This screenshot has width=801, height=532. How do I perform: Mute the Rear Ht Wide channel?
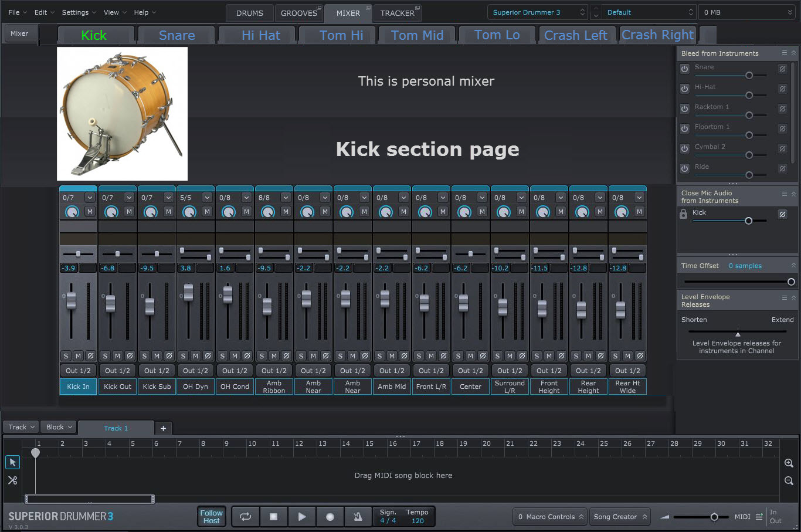627,355
